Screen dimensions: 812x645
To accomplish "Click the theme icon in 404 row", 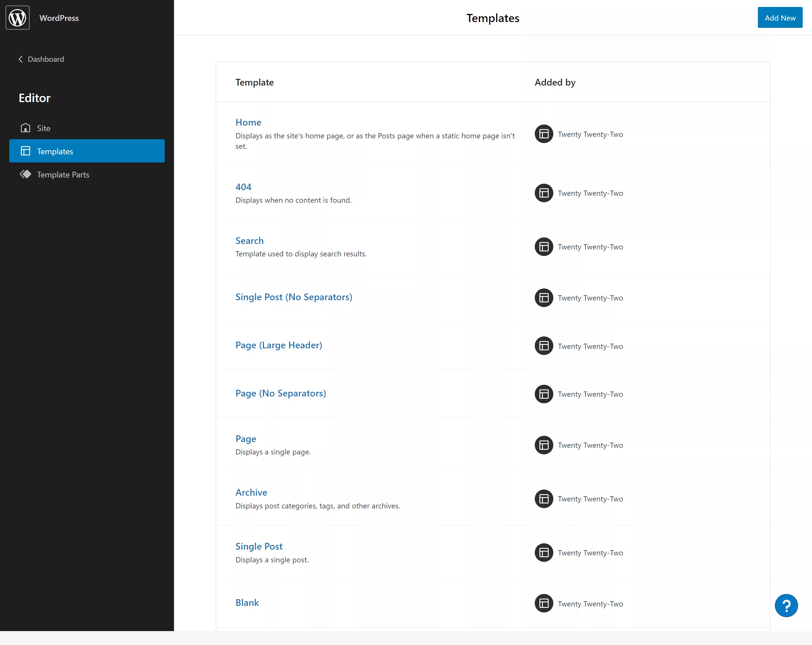I will pos(544,193).
